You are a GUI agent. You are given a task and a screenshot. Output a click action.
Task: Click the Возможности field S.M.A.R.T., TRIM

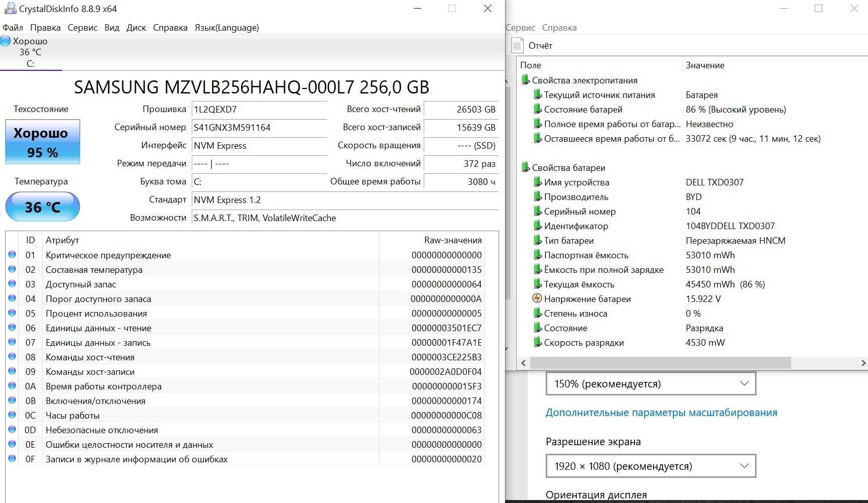click(345, 218)
